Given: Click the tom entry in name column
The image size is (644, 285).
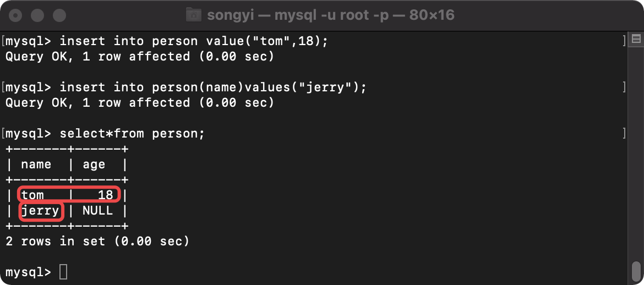Looking at the screenshot, I should tap(32, 195).
